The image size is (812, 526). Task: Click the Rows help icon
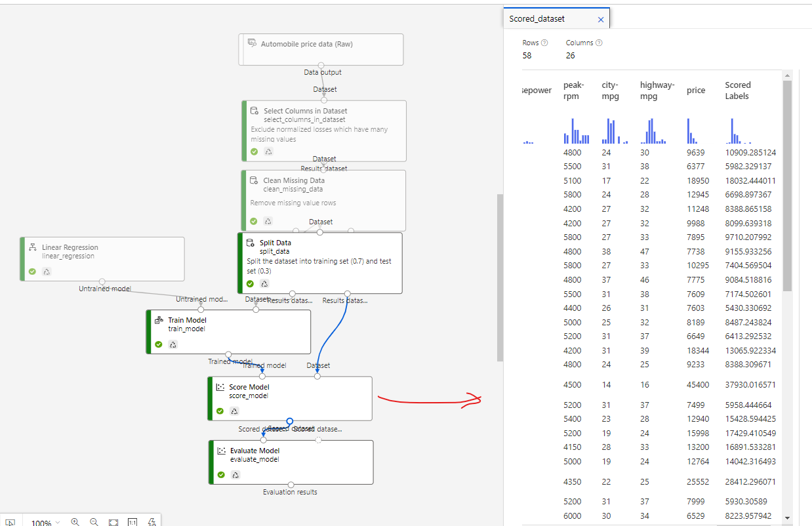545,42
